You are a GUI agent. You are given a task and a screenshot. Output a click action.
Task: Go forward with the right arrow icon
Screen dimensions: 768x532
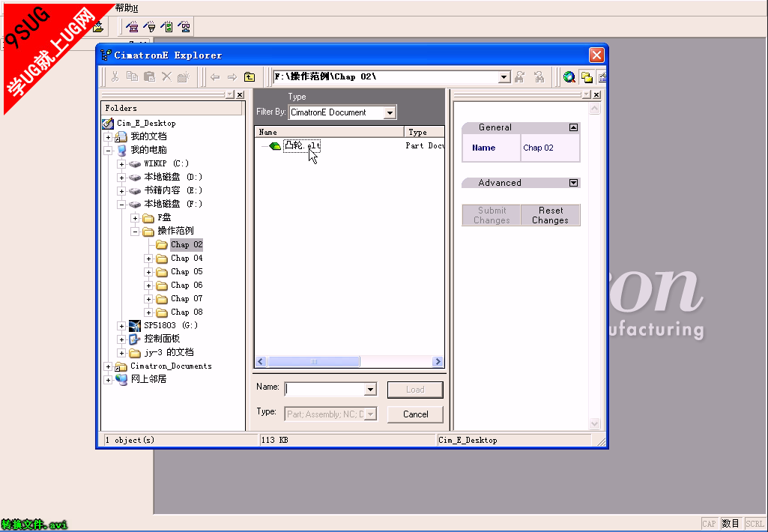point(232,77)
